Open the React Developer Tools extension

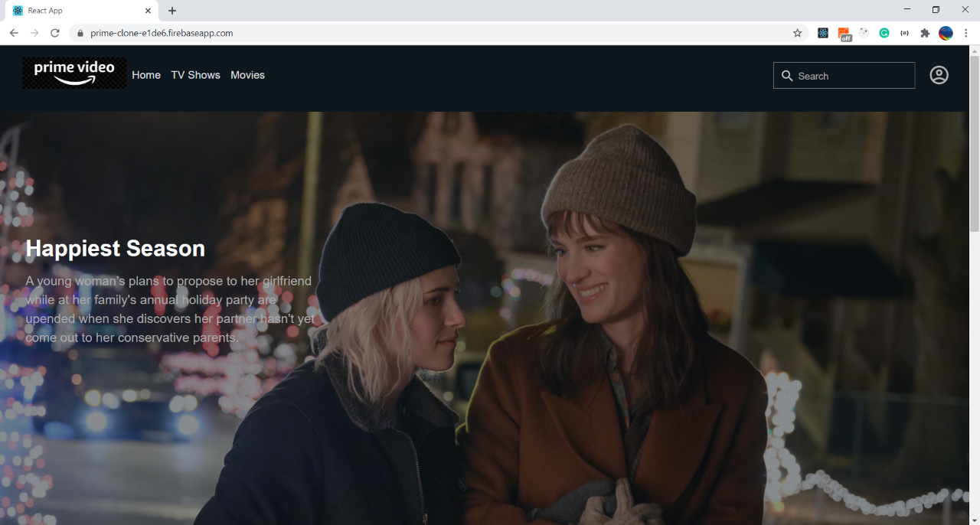click(823, 33)
